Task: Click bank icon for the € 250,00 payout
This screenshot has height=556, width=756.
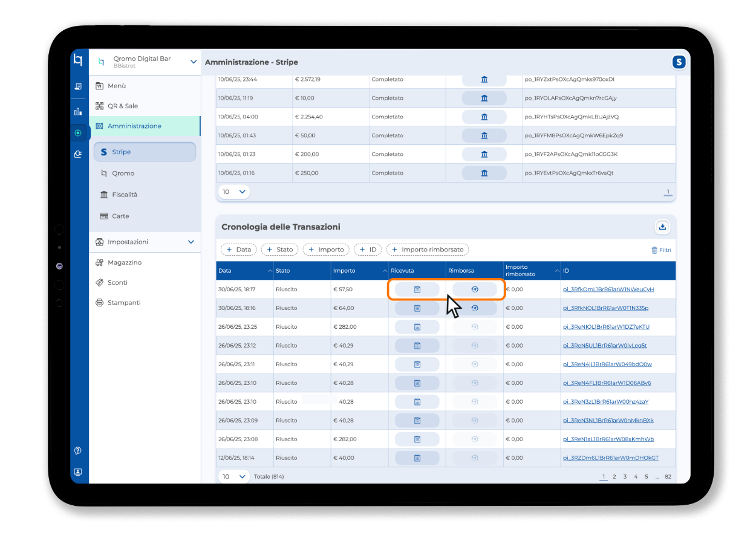Action: pos(484,173)
